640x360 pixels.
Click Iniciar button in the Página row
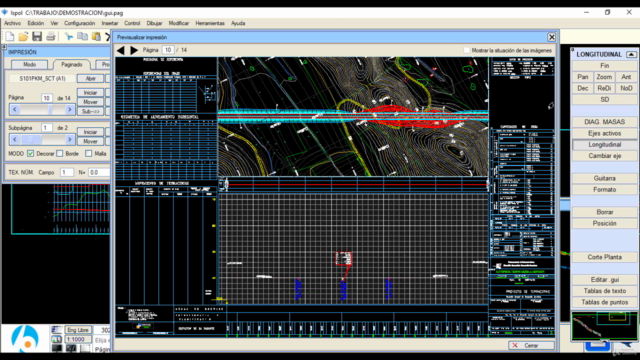coord(90,93)
